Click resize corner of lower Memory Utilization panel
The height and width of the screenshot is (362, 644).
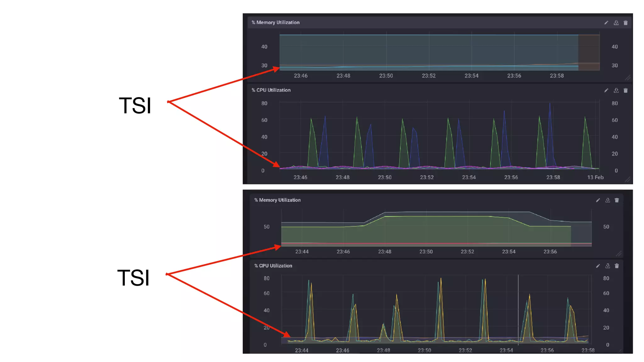619,253
